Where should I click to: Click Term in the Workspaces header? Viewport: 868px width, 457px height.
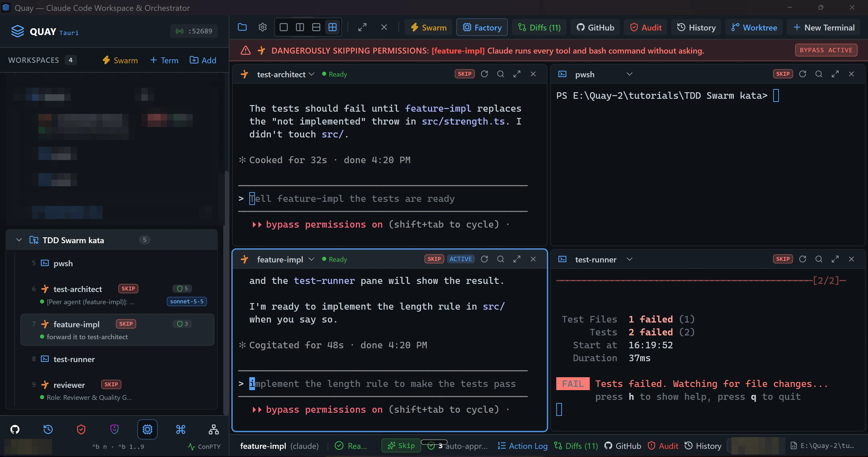pyautogui.click(x=164, y=60)
